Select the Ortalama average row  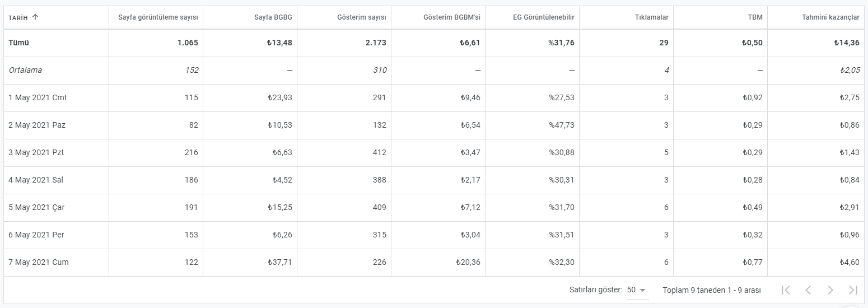(434, 70)
